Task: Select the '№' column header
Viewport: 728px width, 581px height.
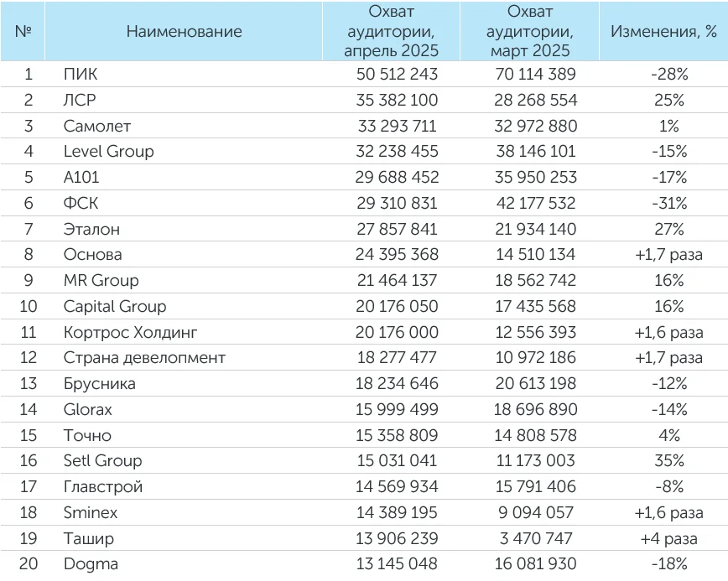Action: pos(23,32)
